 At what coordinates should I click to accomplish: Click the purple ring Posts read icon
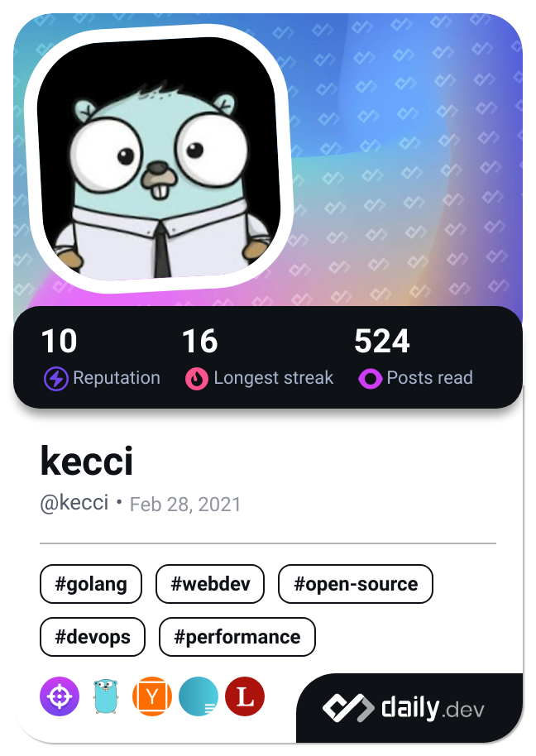370,379
